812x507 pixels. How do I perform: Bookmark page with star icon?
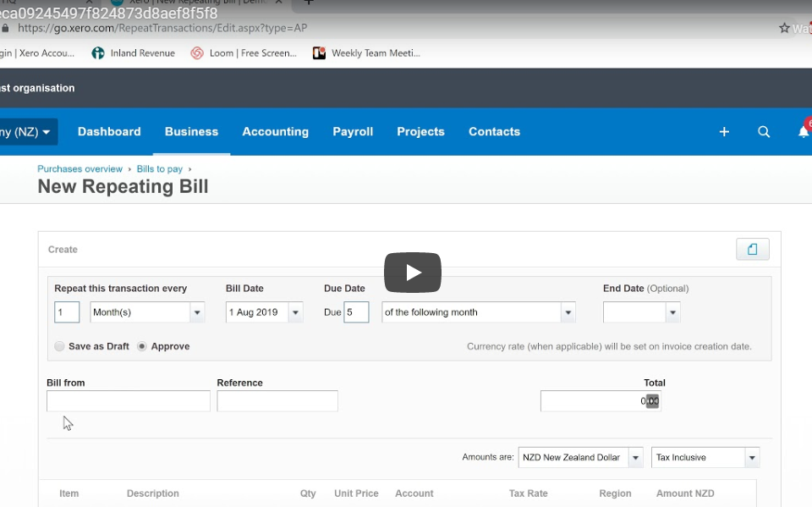784,28
